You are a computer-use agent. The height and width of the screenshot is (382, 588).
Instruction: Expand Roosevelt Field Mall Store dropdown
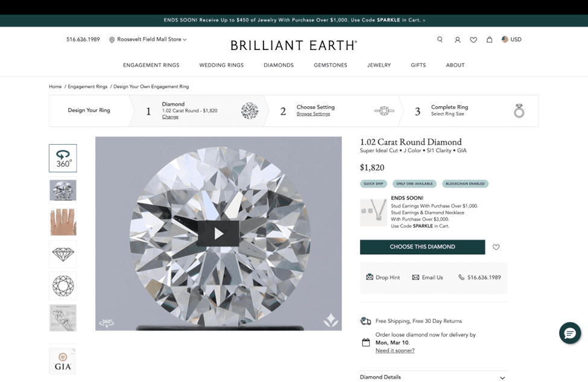pos(148,39)
